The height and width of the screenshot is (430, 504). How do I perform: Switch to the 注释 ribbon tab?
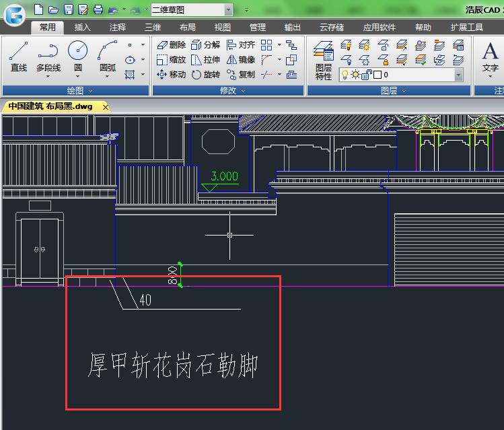pyautogui.click(x=117, y=28)
